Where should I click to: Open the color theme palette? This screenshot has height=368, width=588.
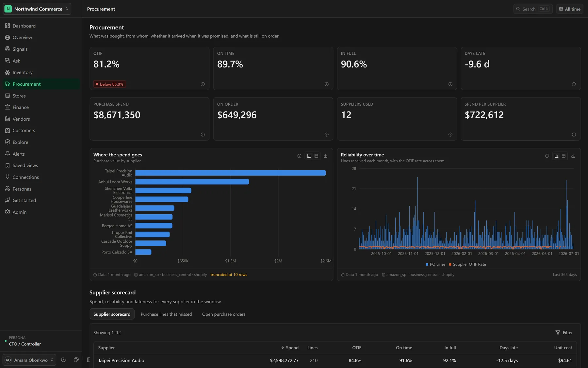pos(76,360)
